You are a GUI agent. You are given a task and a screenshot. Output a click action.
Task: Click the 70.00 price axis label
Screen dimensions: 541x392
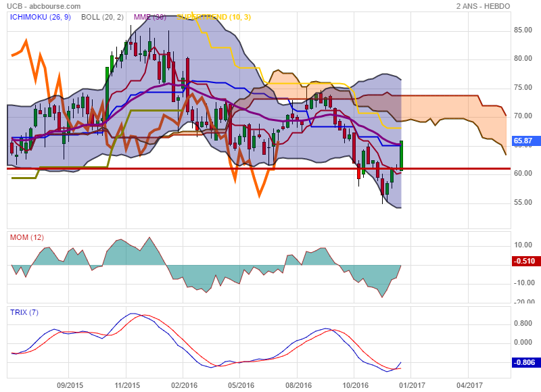pos(523,116)
